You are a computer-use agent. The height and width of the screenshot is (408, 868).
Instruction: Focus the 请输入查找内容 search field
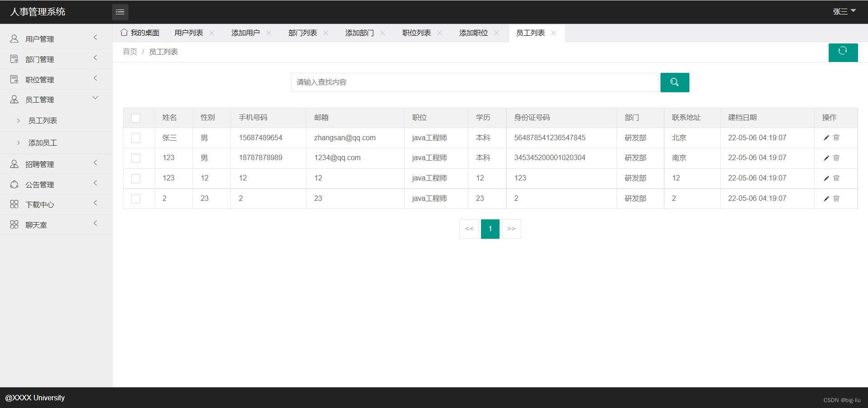[x=475, y=82]
